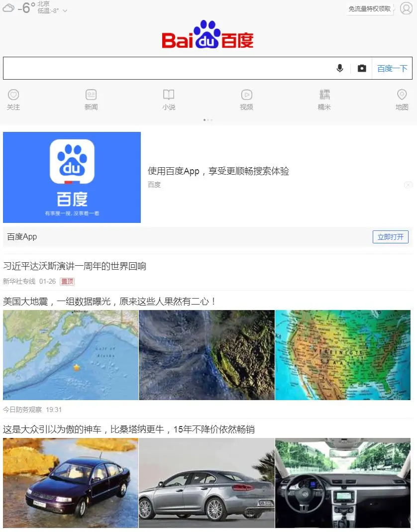The height and width of the screenshot is (532, 417).
Task: Click the 百度一下 search button
Action: pos(392,69)
